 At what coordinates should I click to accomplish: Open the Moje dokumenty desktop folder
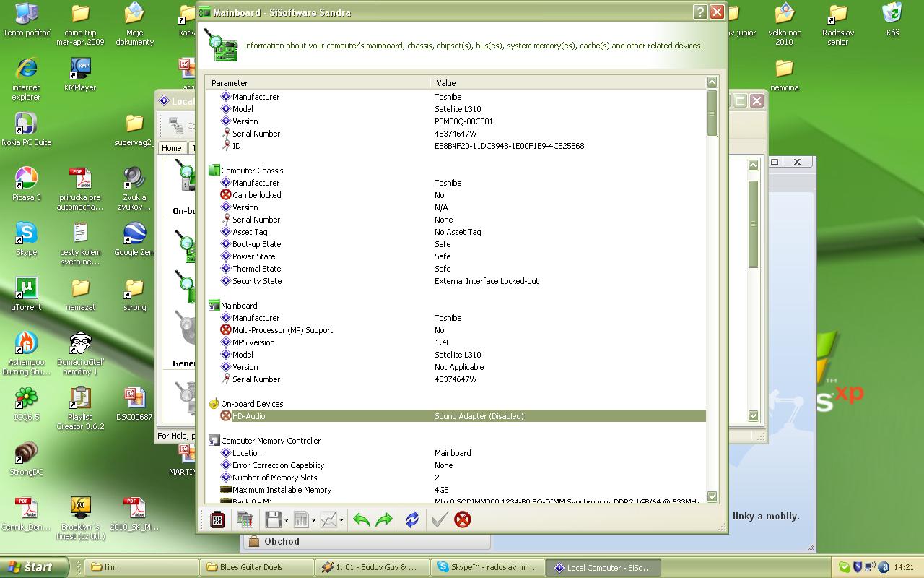tap(134, 25)
